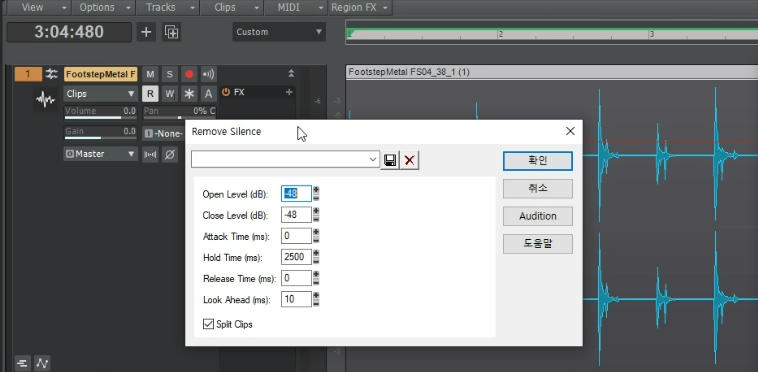Screen dimensions: 758x372
Task: Toggle the phase invert icon
Action: click(170, 154)
